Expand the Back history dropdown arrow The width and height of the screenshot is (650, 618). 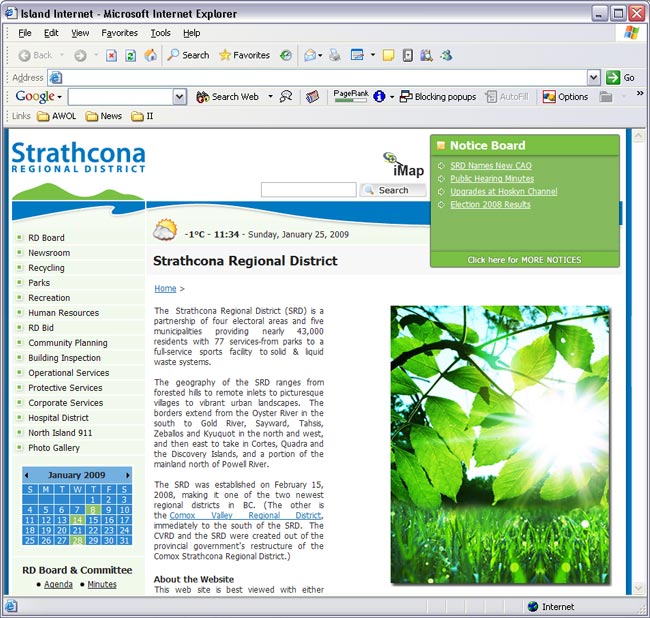coord(62,55)
